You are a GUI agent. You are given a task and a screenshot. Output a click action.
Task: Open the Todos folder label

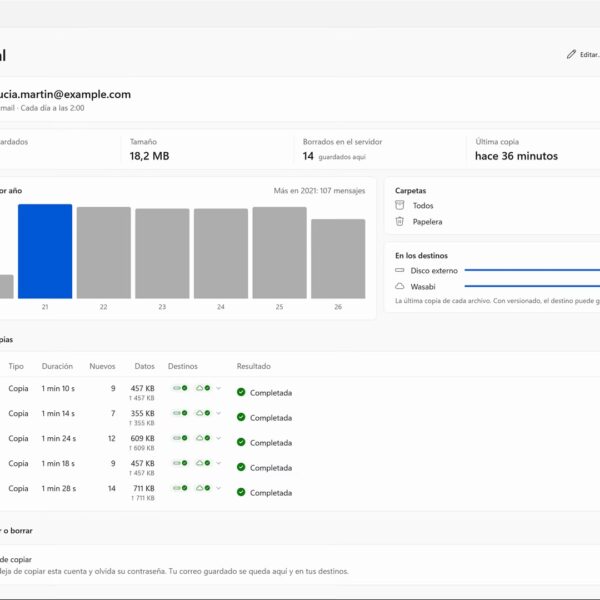click(423, 205)
